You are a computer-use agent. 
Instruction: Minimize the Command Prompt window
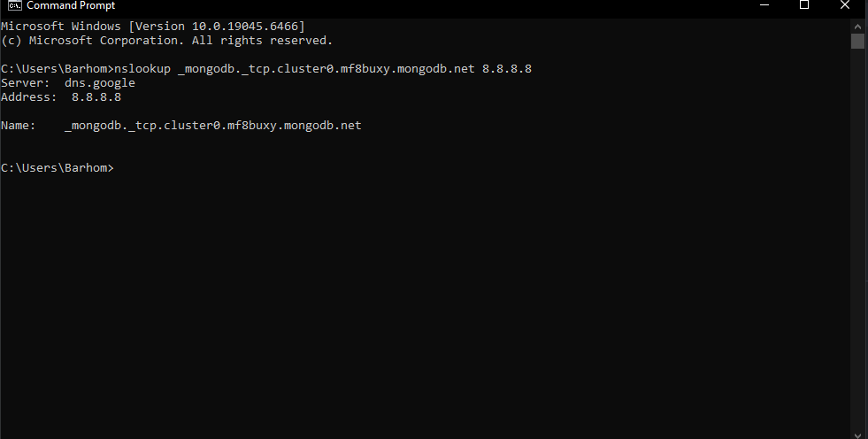point(765,5)
